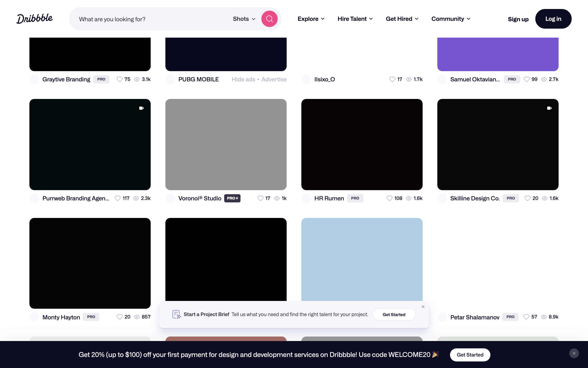Click the Advertise link

pyautogui.click(x=274, y=79)
